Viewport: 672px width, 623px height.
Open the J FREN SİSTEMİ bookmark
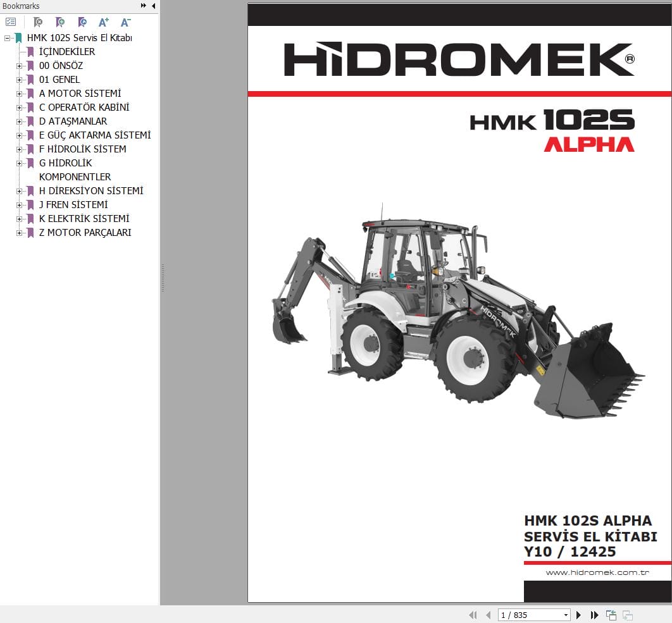[x=73, y=205]
